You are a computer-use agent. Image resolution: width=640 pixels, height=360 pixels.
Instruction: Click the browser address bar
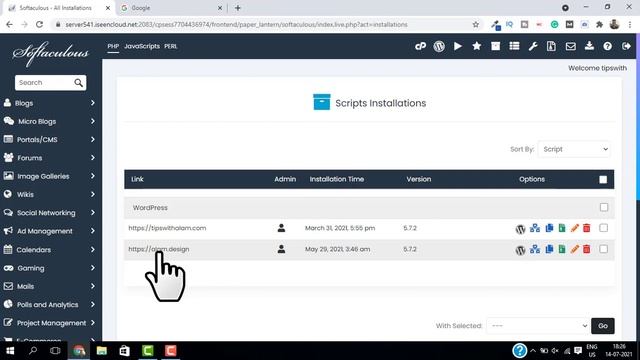click(265, 24)
